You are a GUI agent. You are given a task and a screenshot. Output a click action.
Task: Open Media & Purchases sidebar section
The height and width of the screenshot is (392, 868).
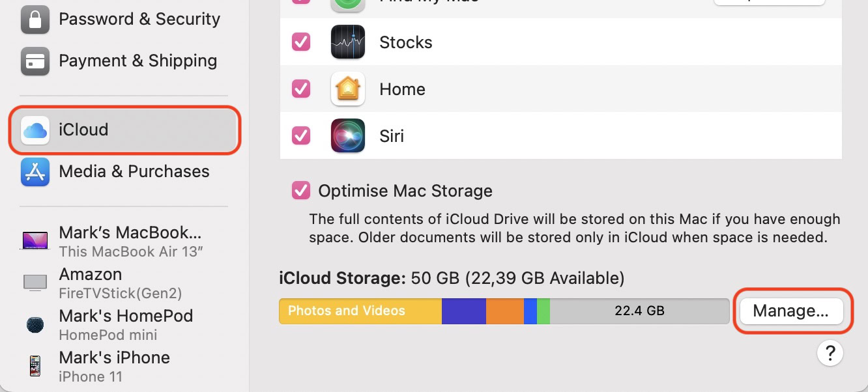tap(134, 172)
